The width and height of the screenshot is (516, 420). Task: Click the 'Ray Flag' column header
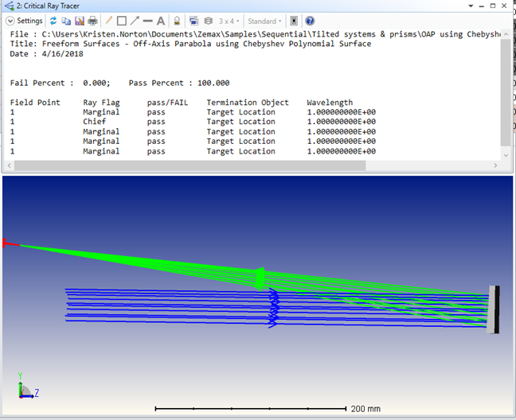click(101, 103)
